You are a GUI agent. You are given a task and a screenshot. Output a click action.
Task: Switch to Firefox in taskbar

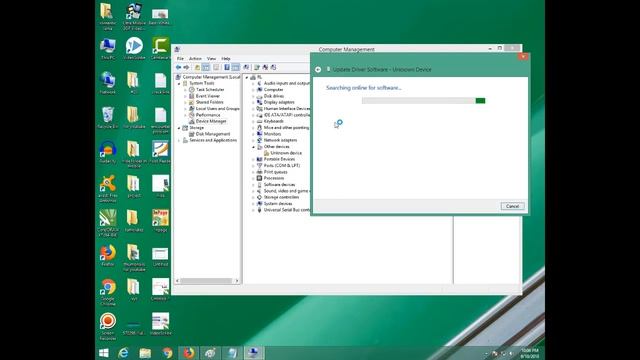coord(189,353)
